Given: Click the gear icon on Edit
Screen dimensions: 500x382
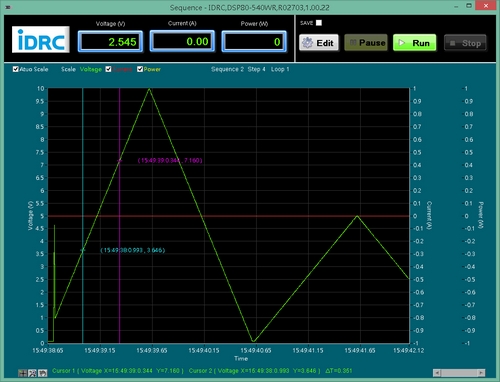Looking at the screenshot, I should 307,43.
